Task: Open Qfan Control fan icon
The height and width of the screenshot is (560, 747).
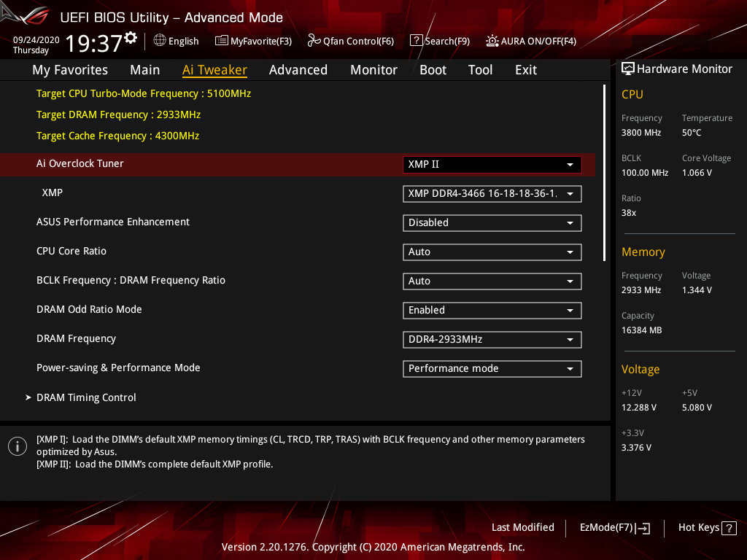Action: pos(314,41)
